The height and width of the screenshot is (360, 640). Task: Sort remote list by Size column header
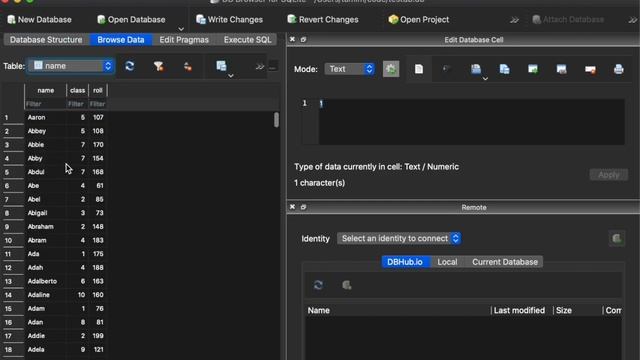(578, 310)
